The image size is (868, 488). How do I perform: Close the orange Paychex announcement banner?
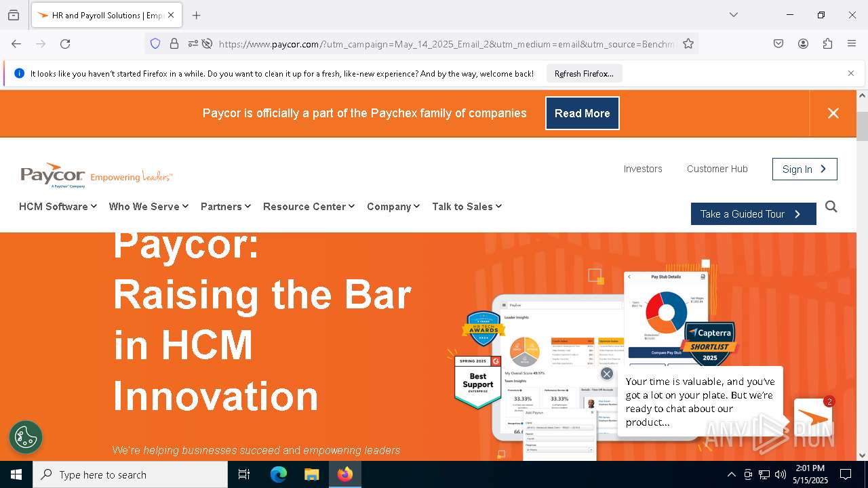click(x=833, y=113)
